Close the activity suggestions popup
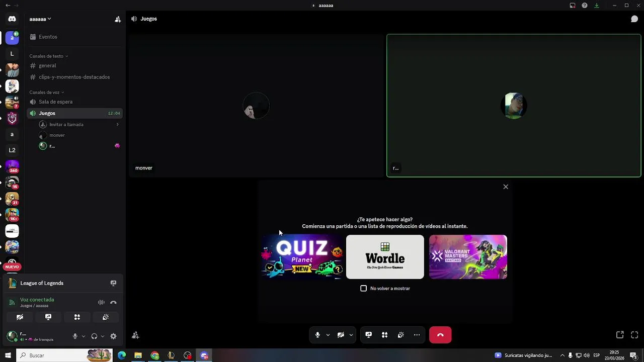 click(506, 187)
